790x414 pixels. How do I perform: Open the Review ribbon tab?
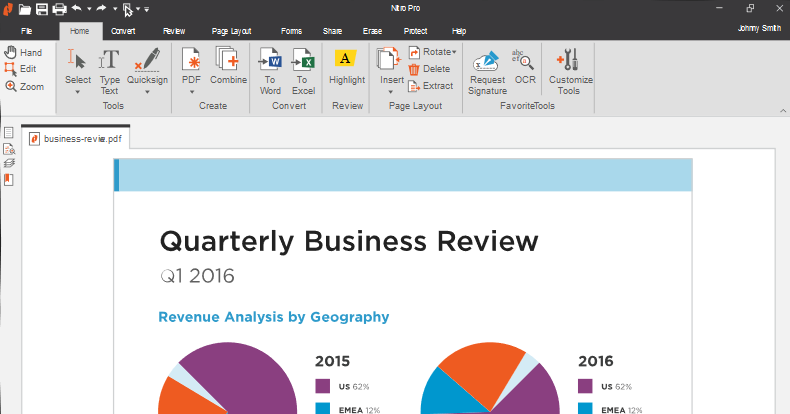[x=174, y=31]
